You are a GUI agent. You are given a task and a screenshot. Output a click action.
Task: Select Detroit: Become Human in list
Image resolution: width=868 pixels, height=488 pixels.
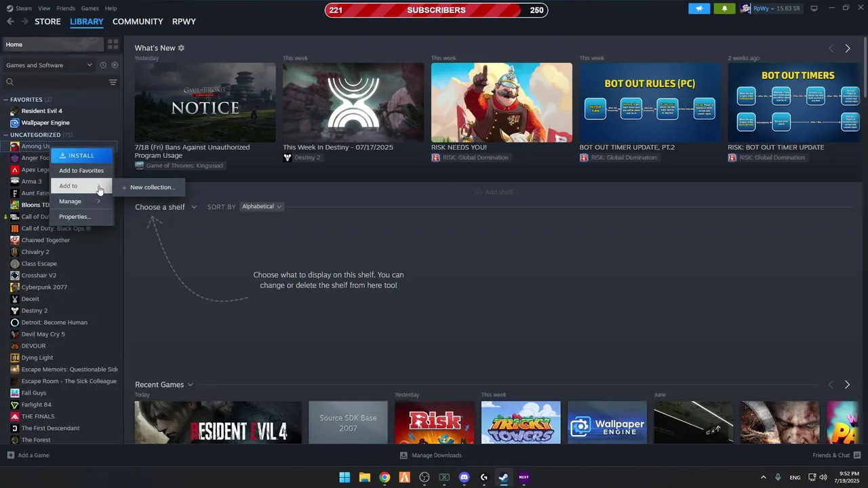click(54, 323)
